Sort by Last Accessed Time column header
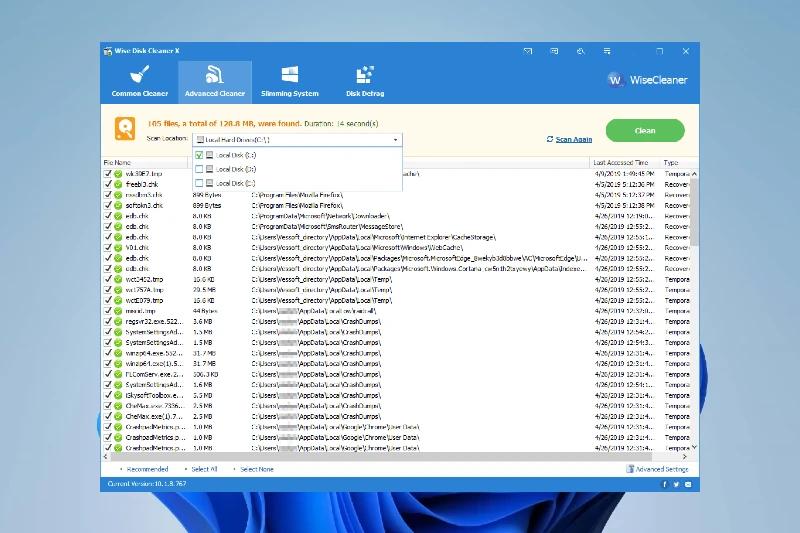The width and height of the screenshot is (800, 533). (624, 163)
